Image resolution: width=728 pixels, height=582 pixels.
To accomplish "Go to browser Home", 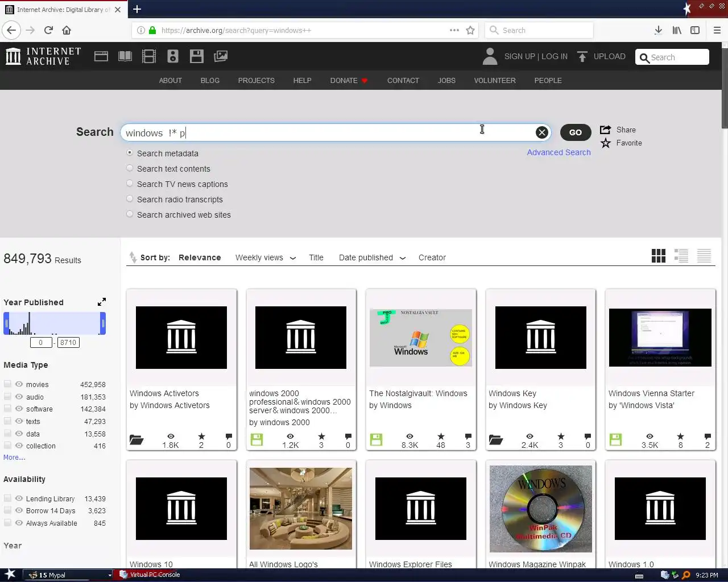I will point(67,30).
